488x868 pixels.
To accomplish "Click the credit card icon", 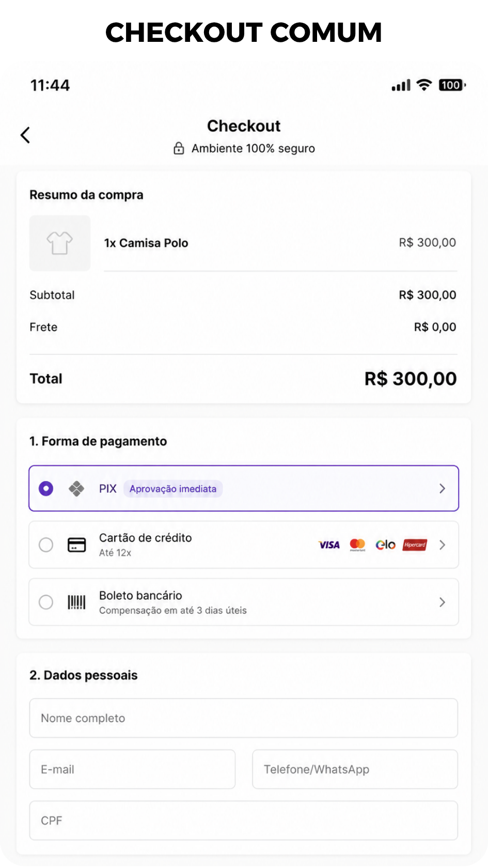I will coord(77,545).
